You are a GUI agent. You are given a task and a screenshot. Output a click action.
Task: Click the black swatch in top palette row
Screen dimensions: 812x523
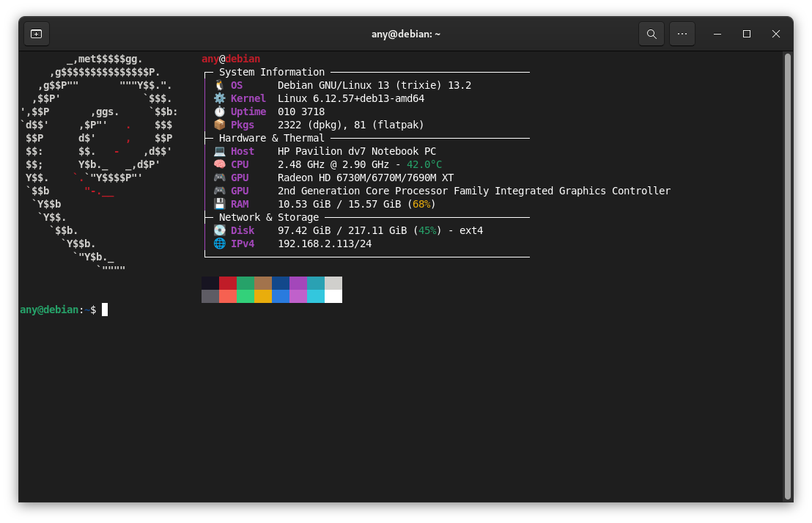210,283
